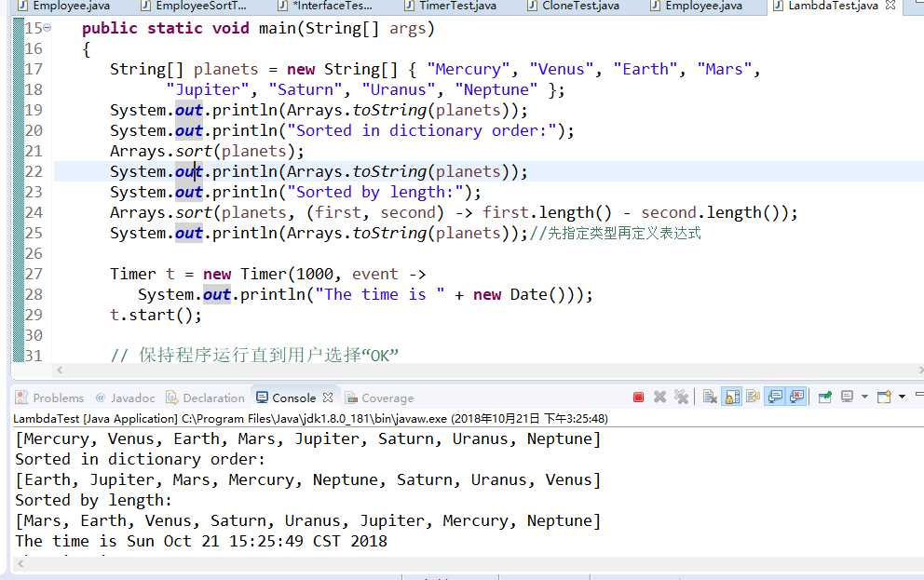This screenshot has height=580, width=924.
Task: Toggle show console when standard error changes
Action: tap(796, 397)
